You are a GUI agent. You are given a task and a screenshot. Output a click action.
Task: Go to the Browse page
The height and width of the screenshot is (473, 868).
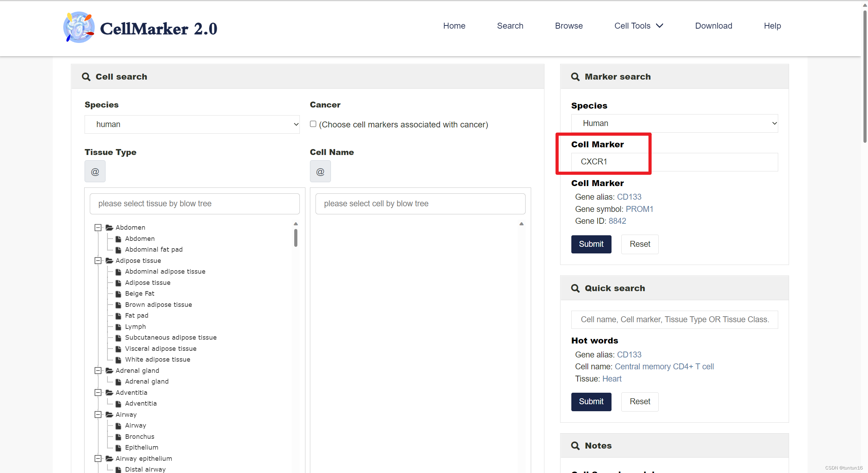tap(569, 26)
